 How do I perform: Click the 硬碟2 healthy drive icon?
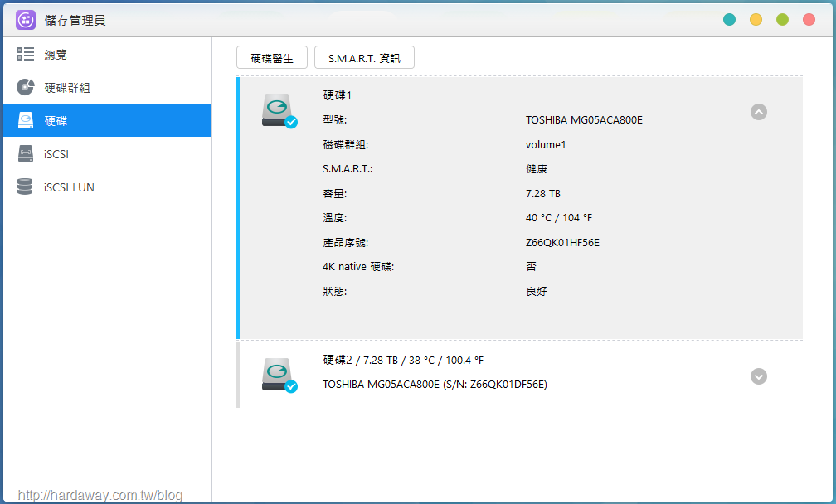coord(279,376)
